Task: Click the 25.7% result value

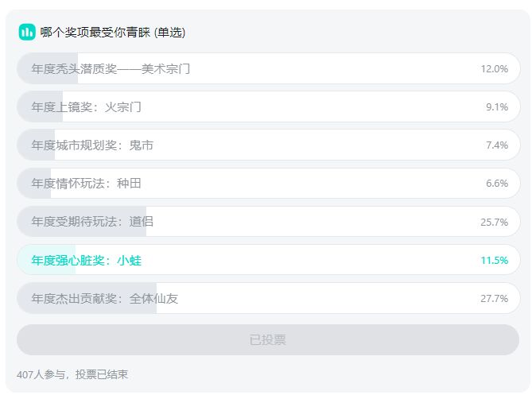Action: 494,222
